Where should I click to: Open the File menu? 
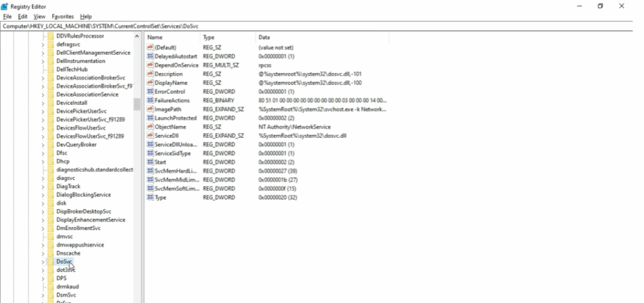tap(8, 16)
